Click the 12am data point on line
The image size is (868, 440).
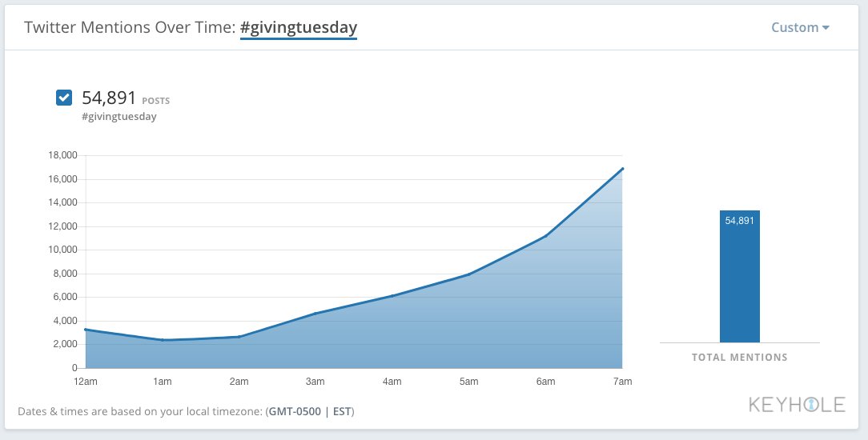pos(86,330)
